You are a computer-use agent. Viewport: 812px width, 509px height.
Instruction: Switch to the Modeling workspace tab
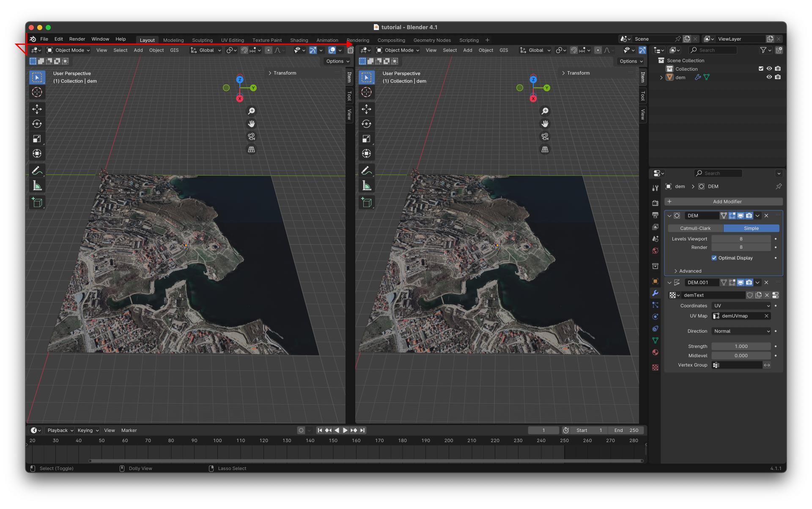[173, 40]
